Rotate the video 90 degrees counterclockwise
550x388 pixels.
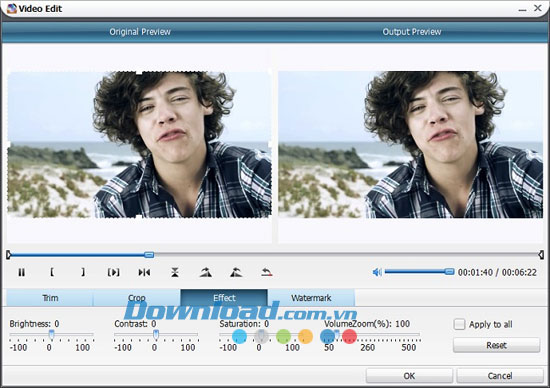click(236, 272)
